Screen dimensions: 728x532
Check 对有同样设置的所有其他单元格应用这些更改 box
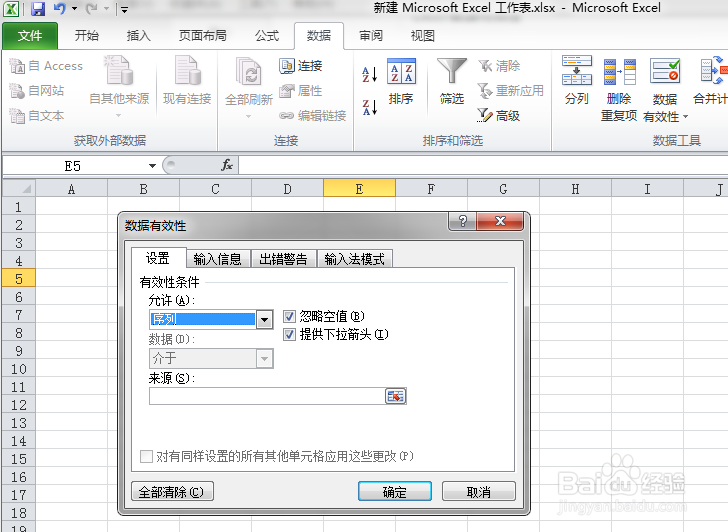coord(146,456)
